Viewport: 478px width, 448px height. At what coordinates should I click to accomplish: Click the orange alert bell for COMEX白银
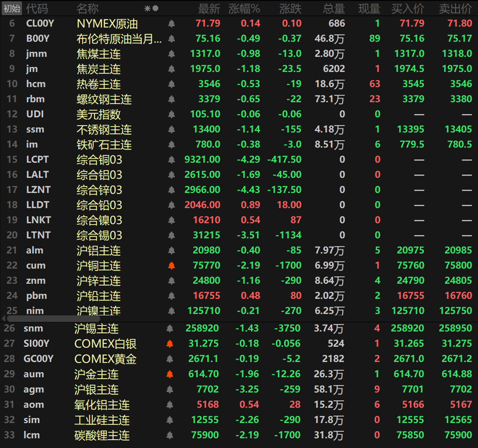click(170, 343)
